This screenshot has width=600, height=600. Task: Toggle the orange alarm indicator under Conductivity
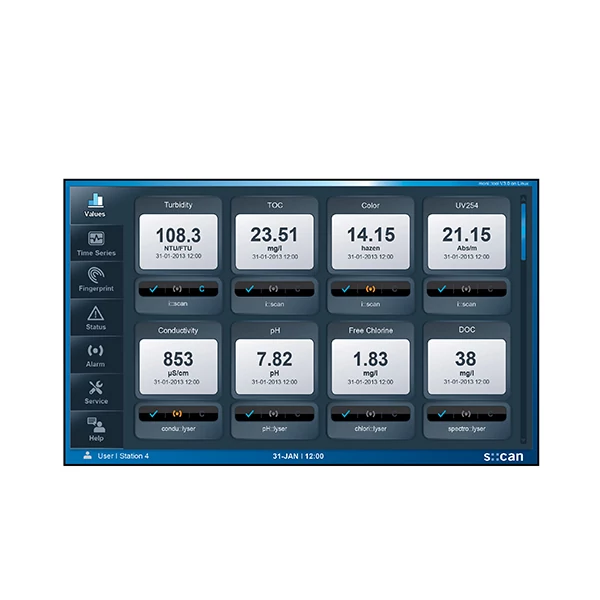coord(178,413)
